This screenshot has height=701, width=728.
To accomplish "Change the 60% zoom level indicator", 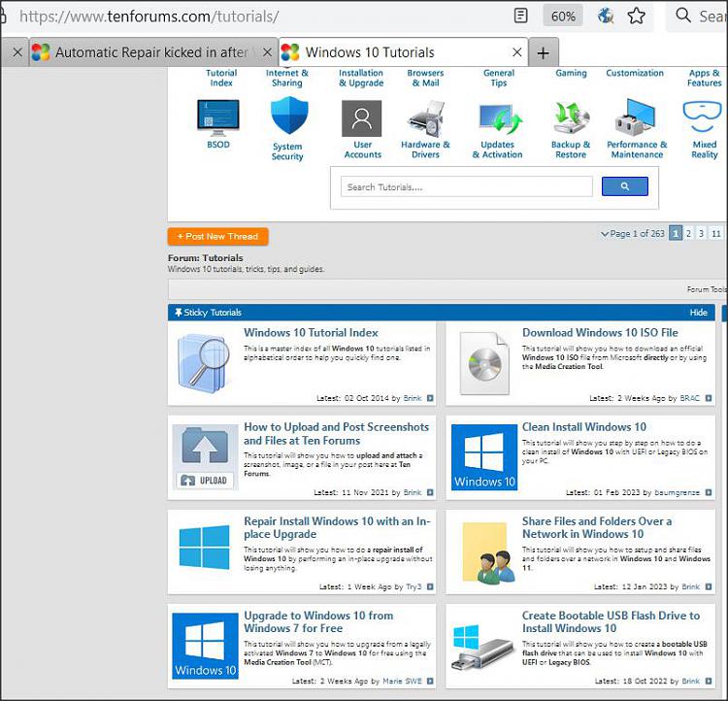I will [563, 17].
